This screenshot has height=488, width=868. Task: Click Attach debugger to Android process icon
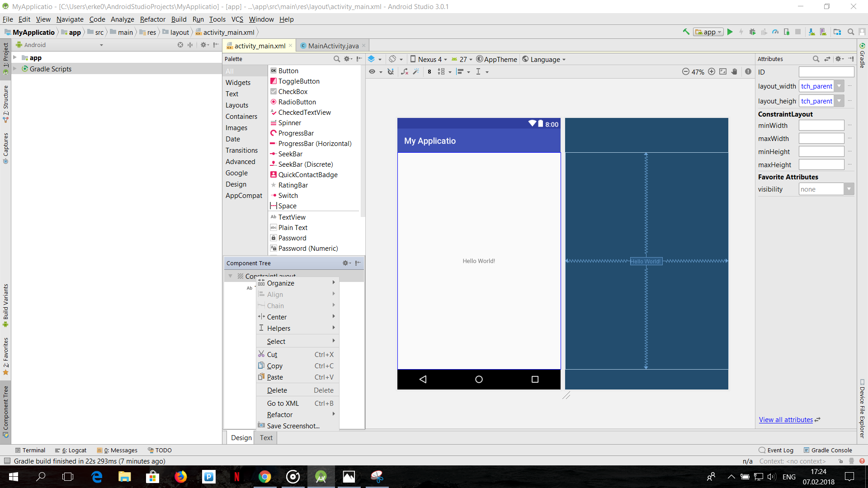pos(787,32)
